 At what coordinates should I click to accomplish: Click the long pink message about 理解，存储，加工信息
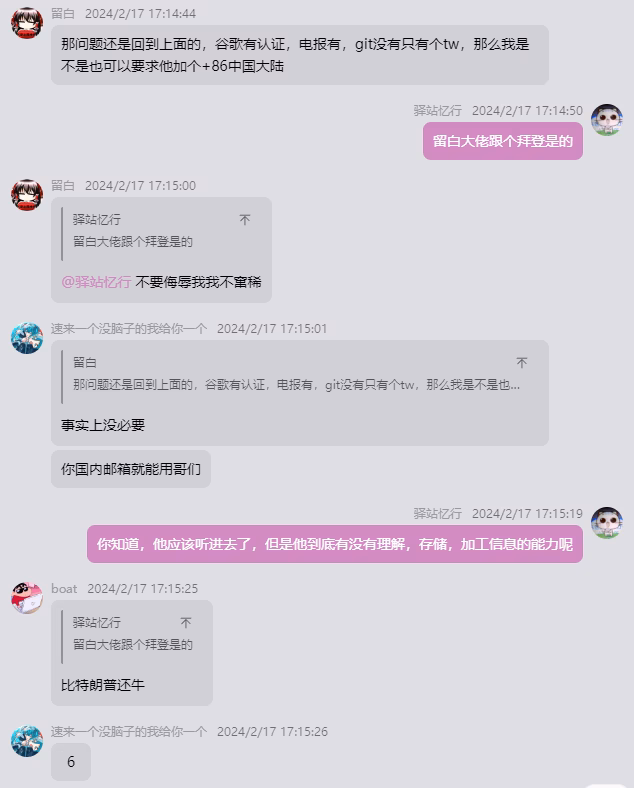point(335,544)
